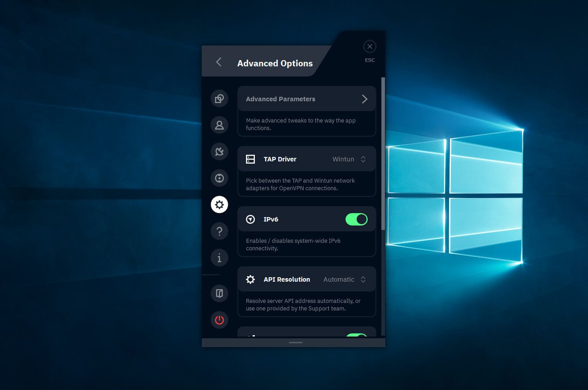Toggle the IPv6 switch off

point(357,219)
